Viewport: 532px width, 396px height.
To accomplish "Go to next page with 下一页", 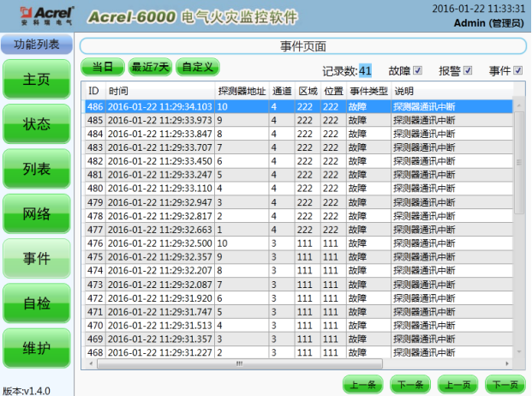I will (x=504, y=385).
